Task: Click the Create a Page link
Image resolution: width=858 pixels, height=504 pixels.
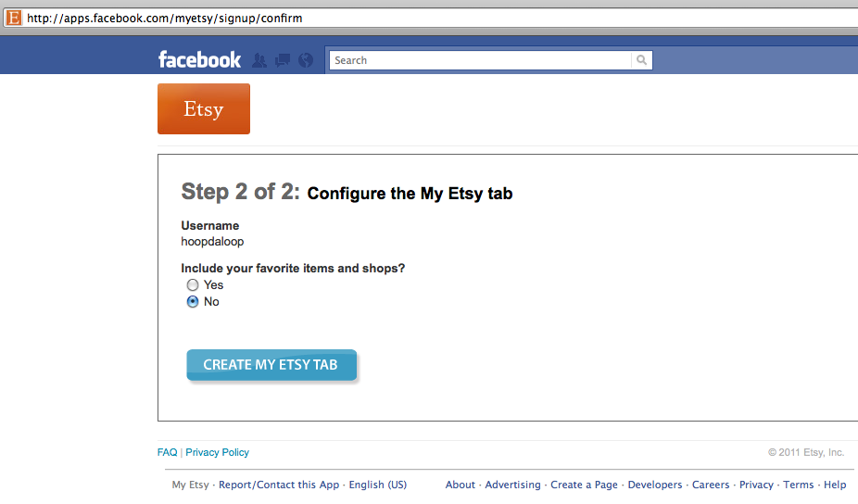Action: click(584, 485)
